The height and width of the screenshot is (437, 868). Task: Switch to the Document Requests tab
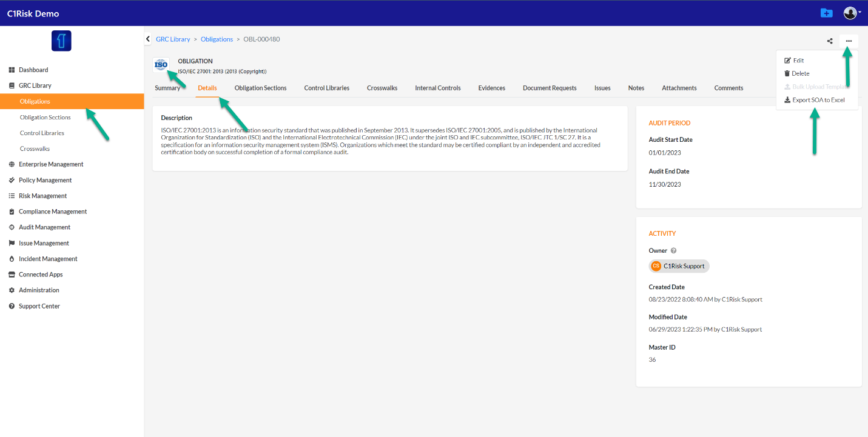tap(550, 88)
